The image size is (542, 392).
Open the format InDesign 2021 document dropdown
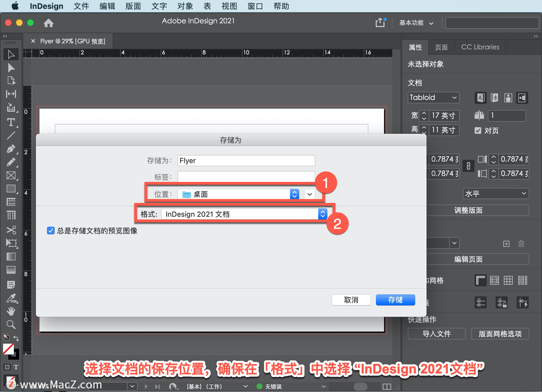point(322,214)
